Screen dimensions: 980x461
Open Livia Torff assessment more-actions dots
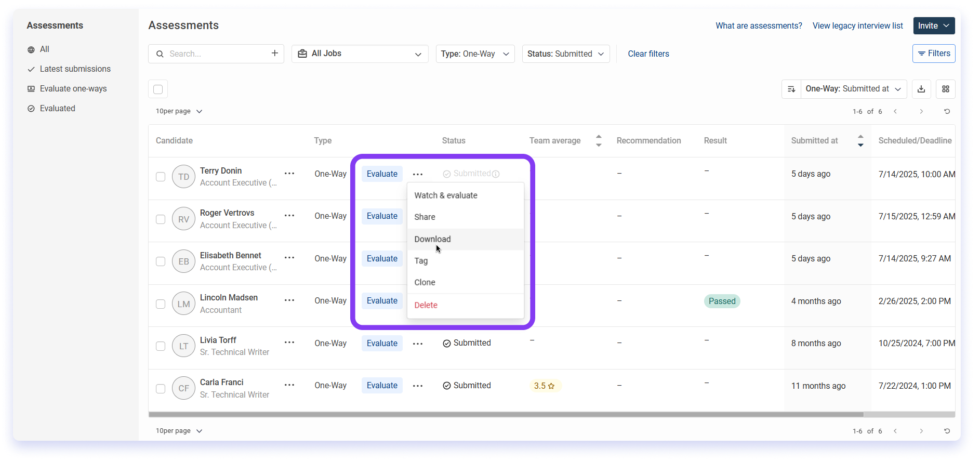pos(418,344)
